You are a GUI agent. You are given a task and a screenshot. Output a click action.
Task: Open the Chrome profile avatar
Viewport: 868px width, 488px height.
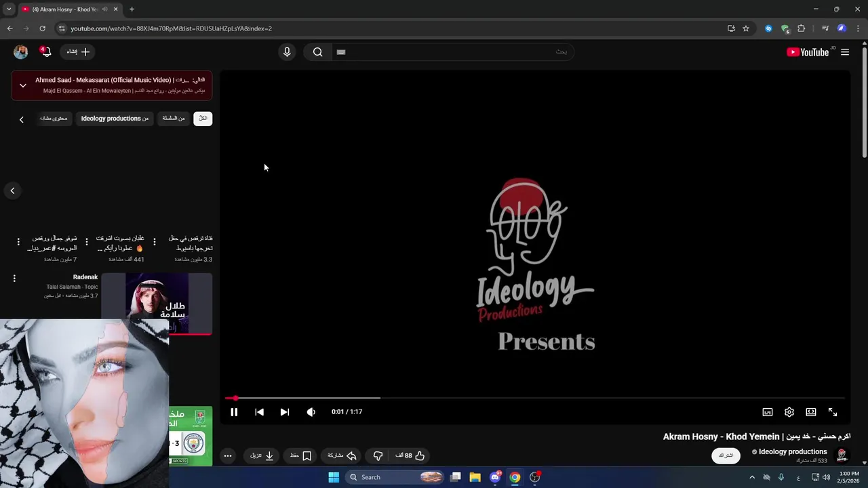point(842,28)
